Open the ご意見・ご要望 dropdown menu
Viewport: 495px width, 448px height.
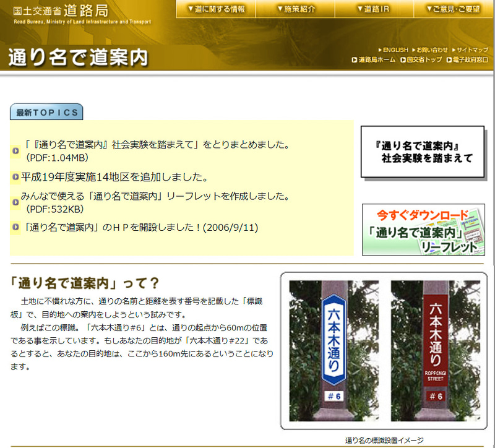pyautogui.click(x=455, y=9)
